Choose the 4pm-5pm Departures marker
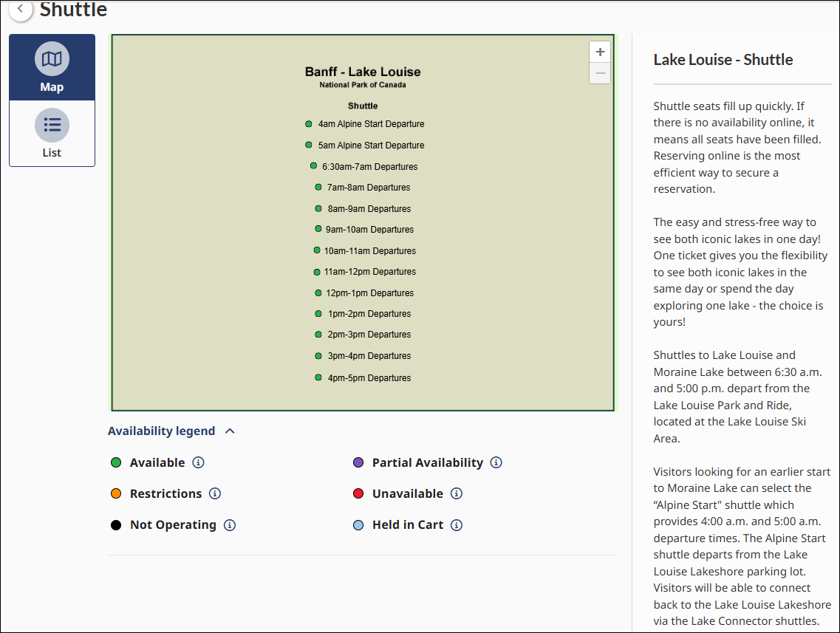The height and width of the screenshot is (633, 840). 318,377
